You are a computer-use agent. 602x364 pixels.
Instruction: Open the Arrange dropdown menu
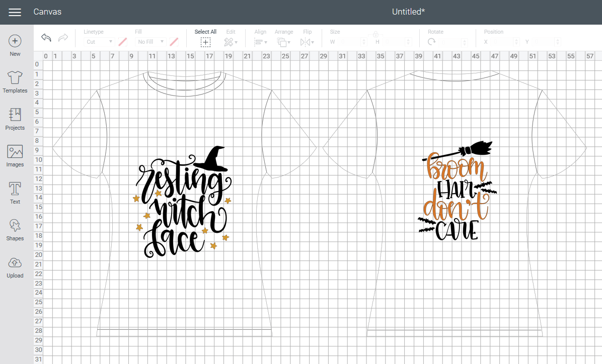(x=283, y=42)
